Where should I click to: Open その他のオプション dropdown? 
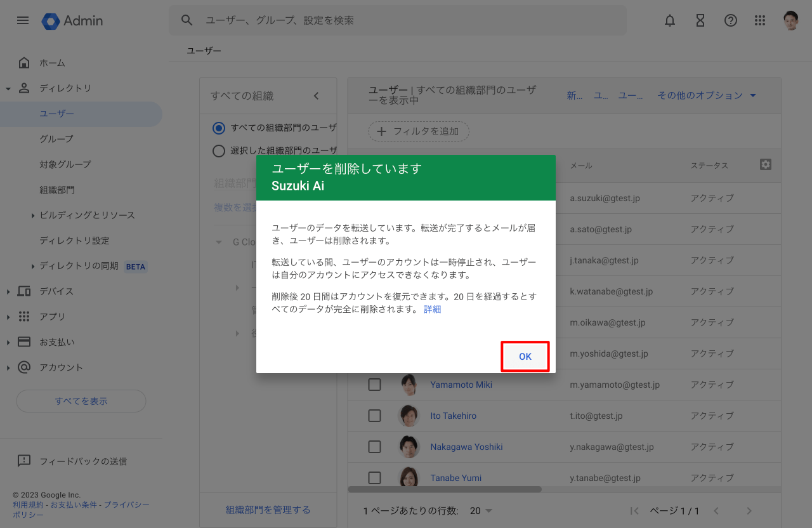[707, 95]
